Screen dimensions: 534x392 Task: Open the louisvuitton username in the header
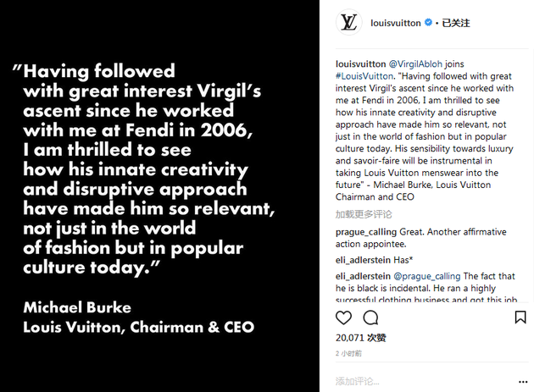tap(395, 23)
